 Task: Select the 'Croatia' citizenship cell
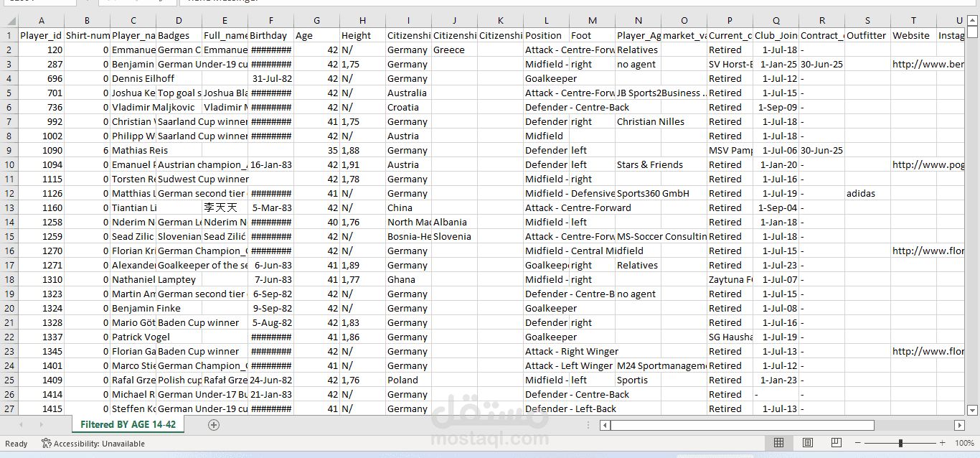point(409,107)
